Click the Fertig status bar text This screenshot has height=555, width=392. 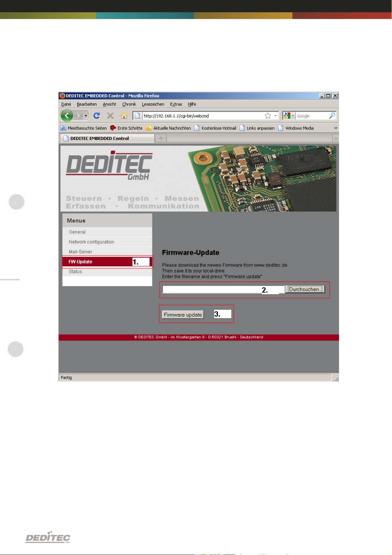[x=66, y=377]
